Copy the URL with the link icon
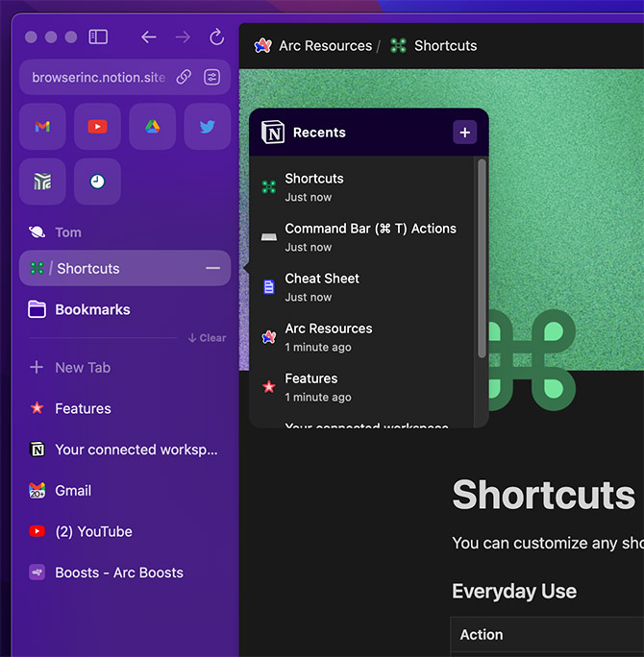 (x=184, y=77)
